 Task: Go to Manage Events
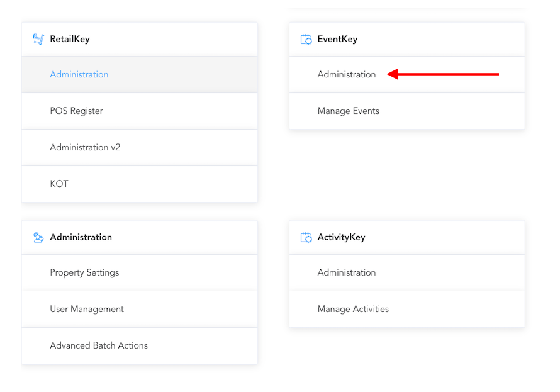coord(348,111)
